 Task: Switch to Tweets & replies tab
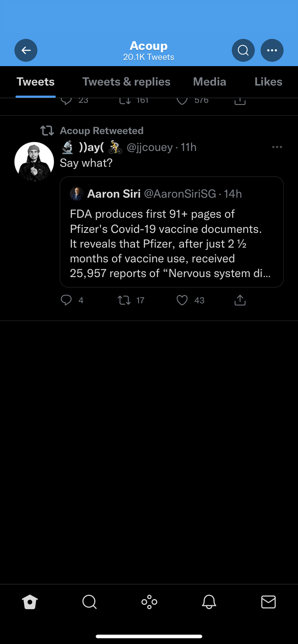(x=126, y=82)
